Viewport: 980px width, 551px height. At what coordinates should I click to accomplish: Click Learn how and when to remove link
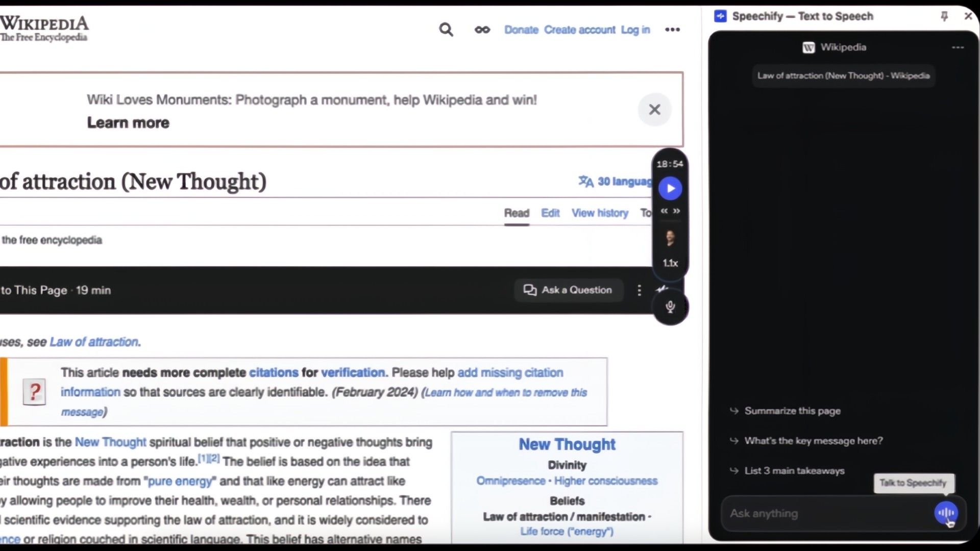(506, 392)
